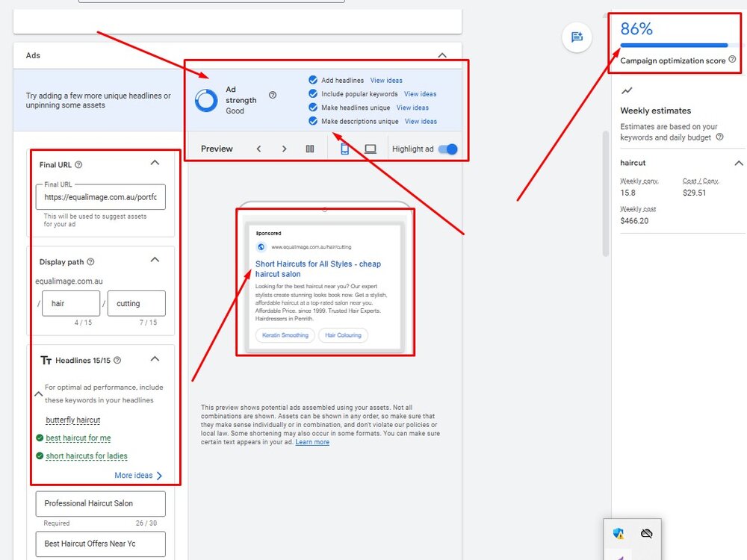Select mobile phone preview icon
This screenshot has width=747, height=560.
click(x=344, y=149)
